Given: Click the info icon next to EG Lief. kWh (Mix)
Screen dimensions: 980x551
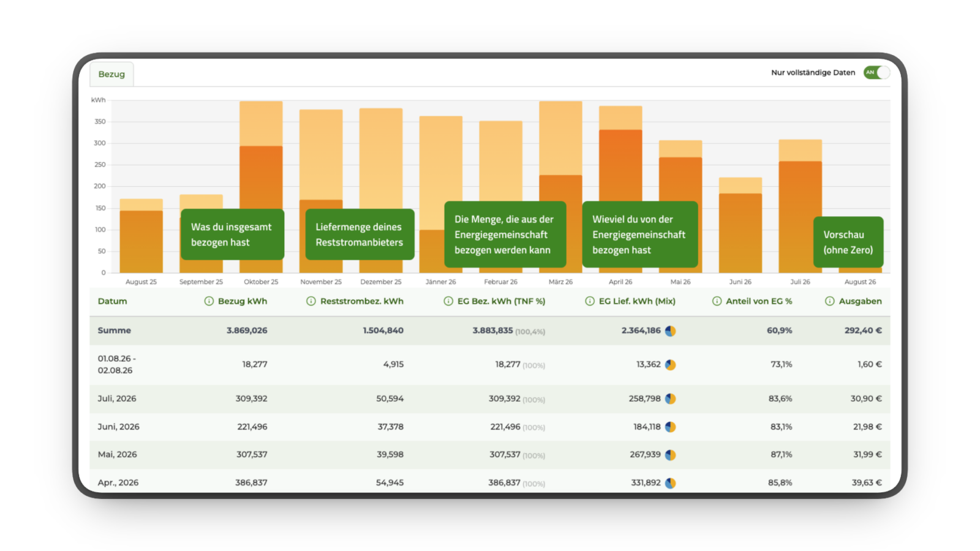Looking at the screenshot, I should pos(590,301).
